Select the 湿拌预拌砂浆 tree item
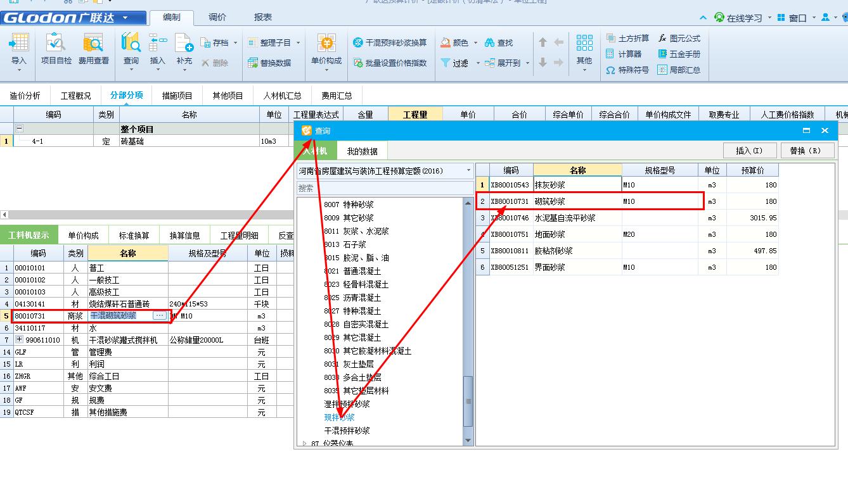Image resolution: width=848 pixels, height=504 pixels. tap(347, 404)
